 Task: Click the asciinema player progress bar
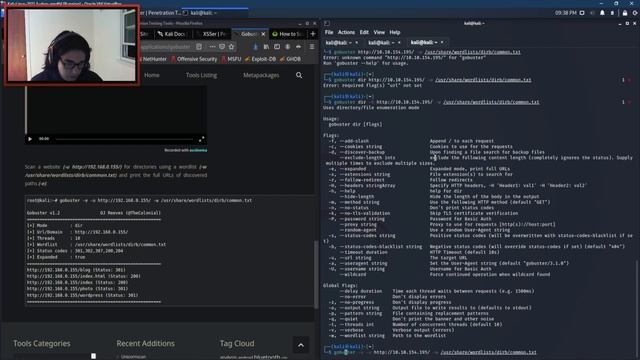point(124,139)
